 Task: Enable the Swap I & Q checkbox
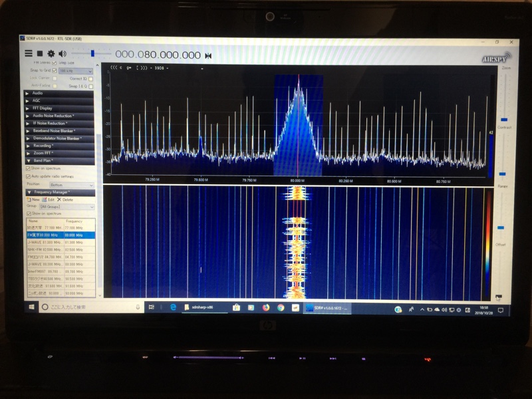click(90, 86)
